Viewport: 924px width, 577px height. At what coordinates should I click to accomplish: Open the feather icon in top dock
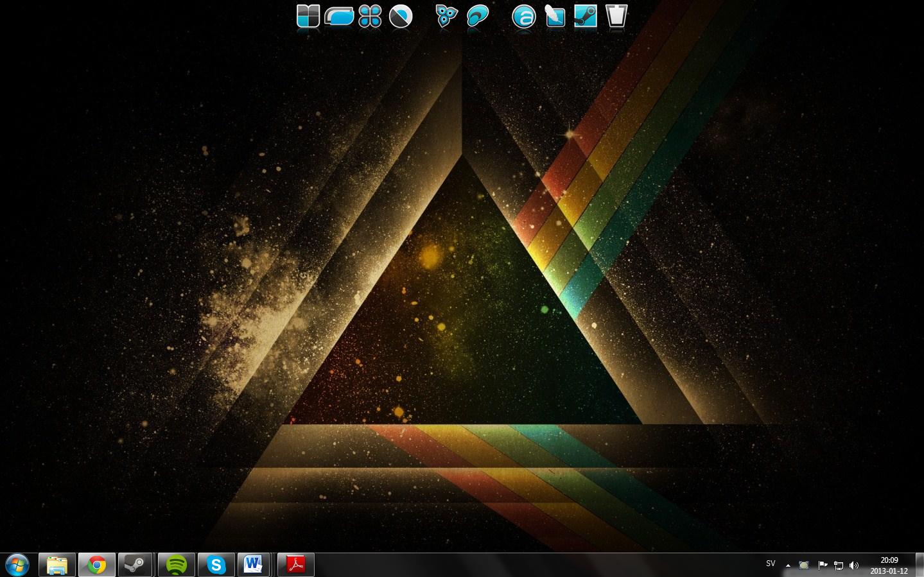coord(555,16)
